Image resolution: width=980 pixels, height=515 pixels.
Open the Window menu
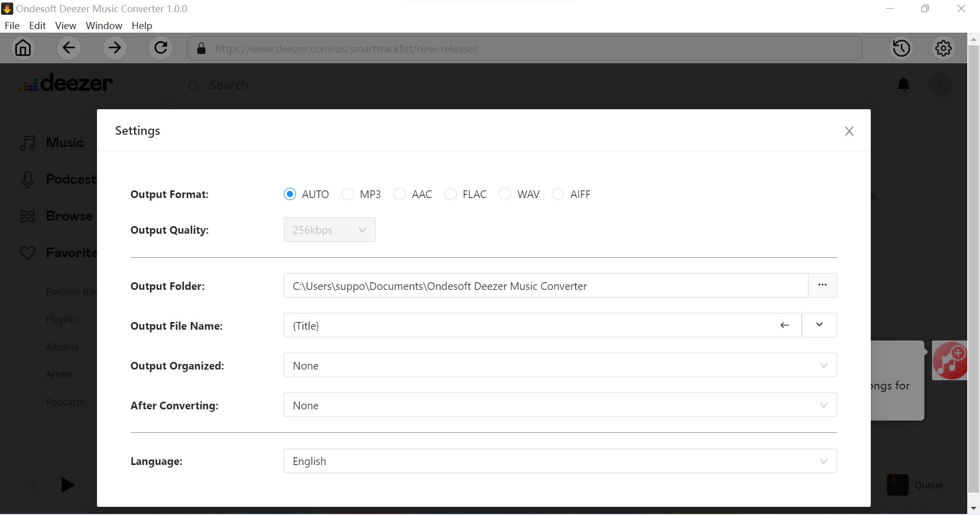pos(104,26)
